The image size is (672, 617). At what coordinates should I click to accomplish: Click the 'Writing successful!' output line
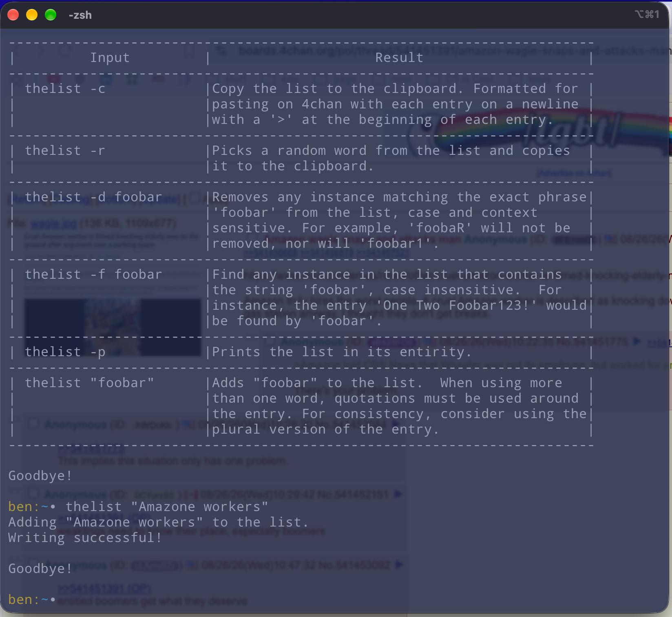point(85,538)
